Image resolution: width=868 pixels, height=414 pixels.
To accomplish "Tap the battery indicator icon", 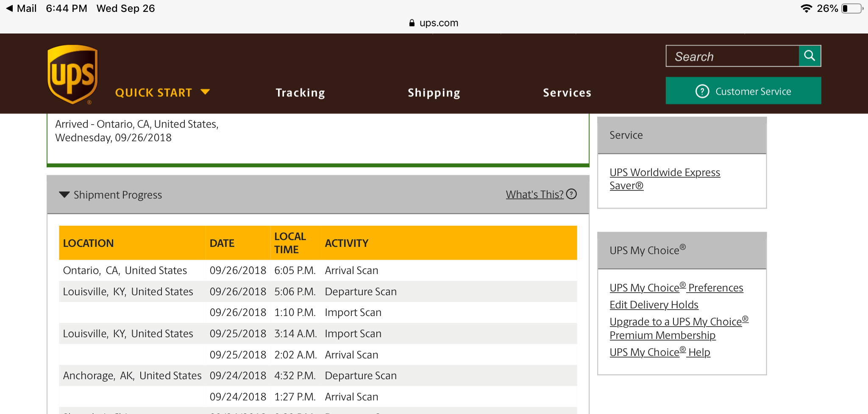I will (x=852, y=8).
